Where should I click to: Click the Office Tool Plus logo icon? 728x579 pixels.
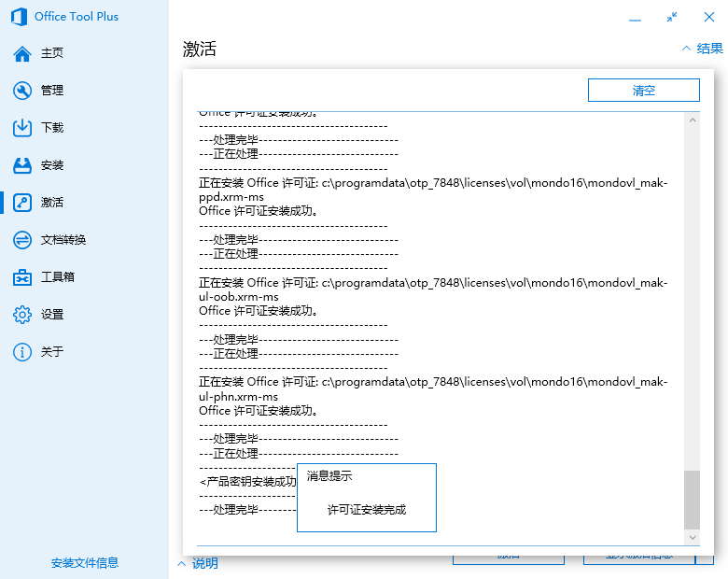point(19,17)
